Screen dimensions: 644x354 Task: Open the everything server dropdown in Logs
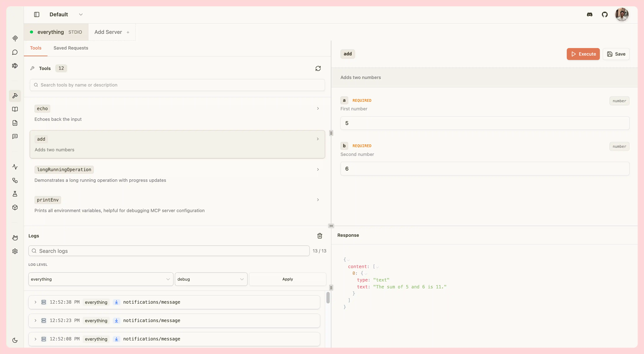[x=101, y=279]
